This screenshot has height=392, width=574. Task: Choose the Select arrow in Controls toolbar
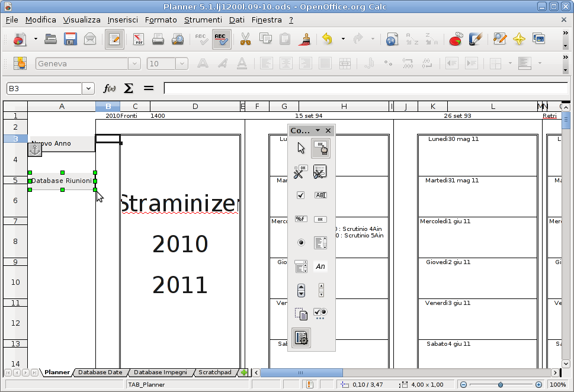pyautogui.click(x=301, y=148)
